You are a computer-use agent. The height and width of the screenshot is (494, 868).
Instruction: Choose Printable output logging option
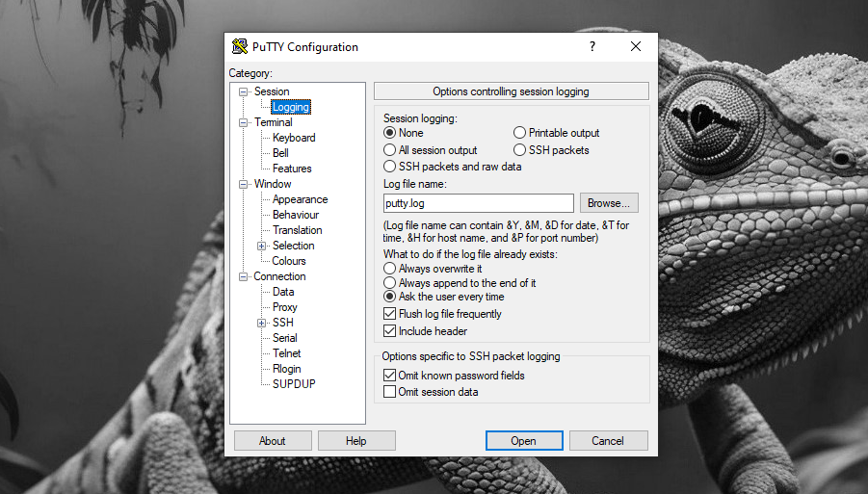[520, 133]
